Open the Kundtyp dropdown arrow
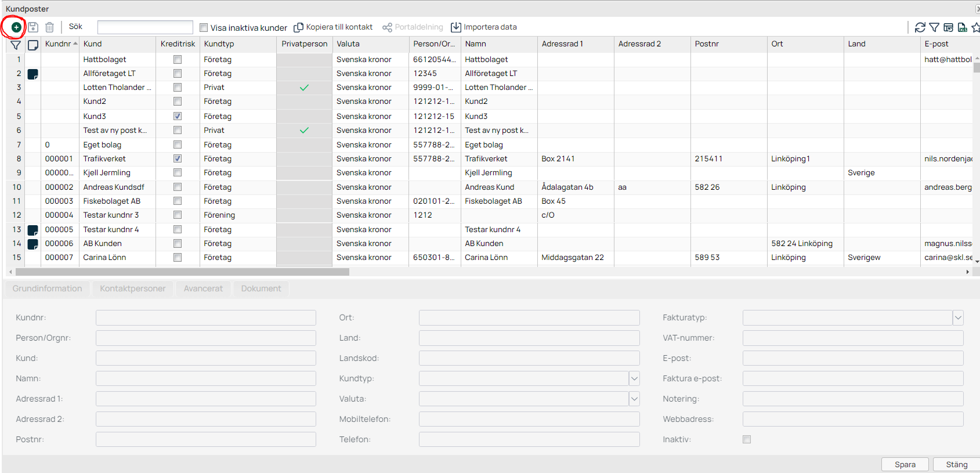The image size is (980, 473). 634,378
